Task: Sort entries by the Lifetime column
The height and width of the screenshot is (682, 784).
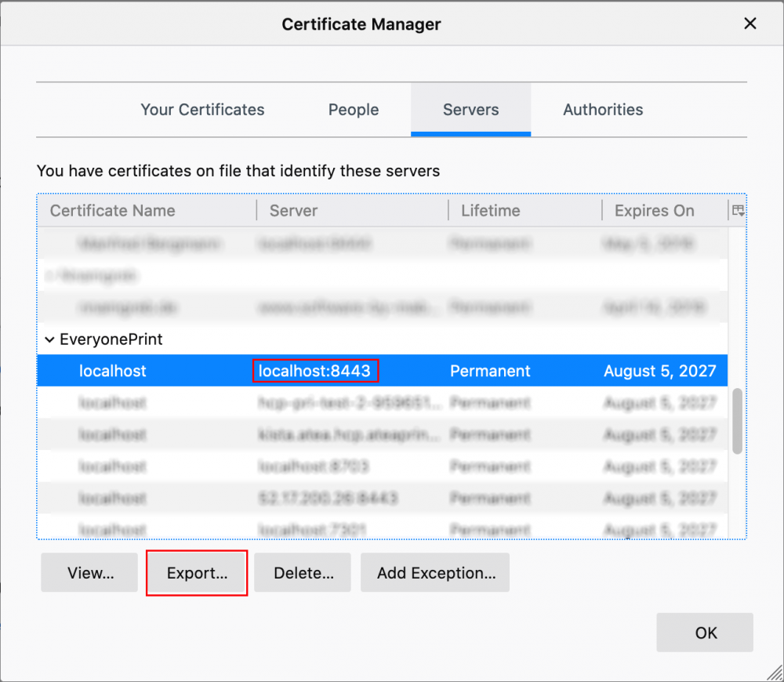Action: click(490, 210)
